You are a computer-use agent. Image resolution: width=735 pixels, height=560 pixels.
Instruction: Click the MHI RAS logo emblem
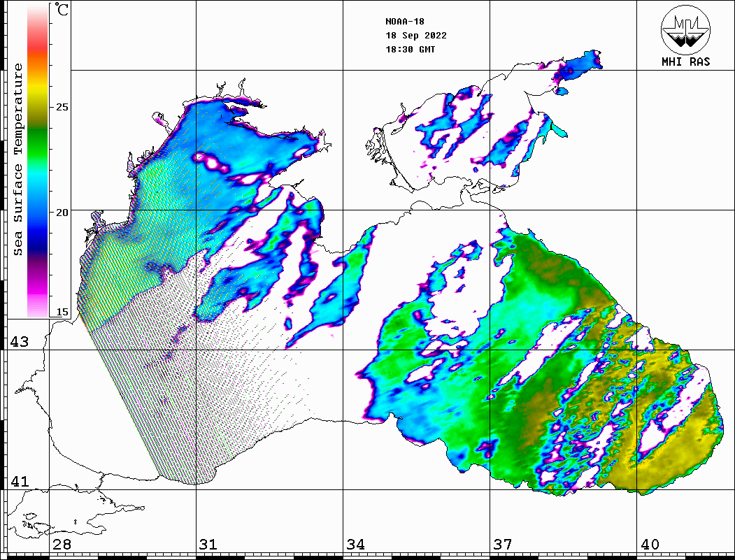point(685,29)
